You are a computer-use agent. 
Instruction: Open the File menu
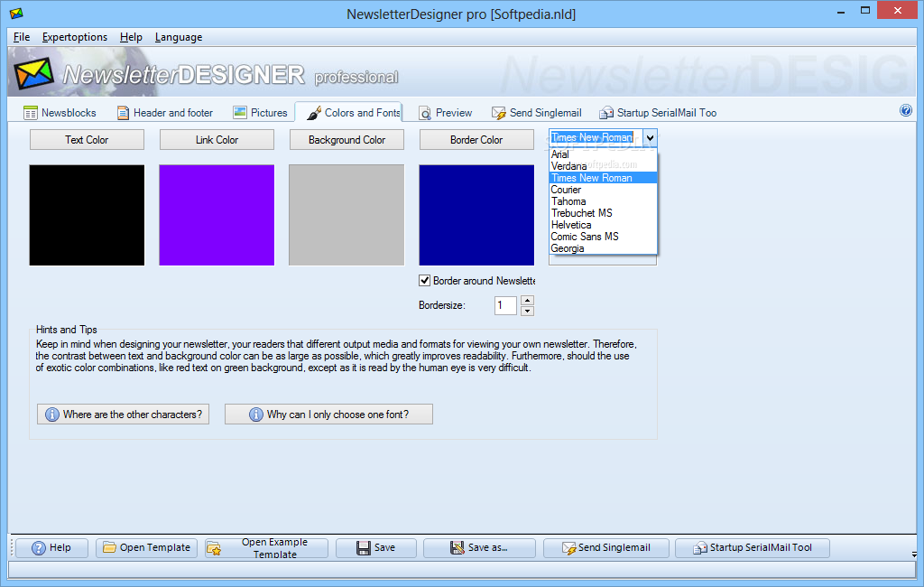(x=22, y=37)
